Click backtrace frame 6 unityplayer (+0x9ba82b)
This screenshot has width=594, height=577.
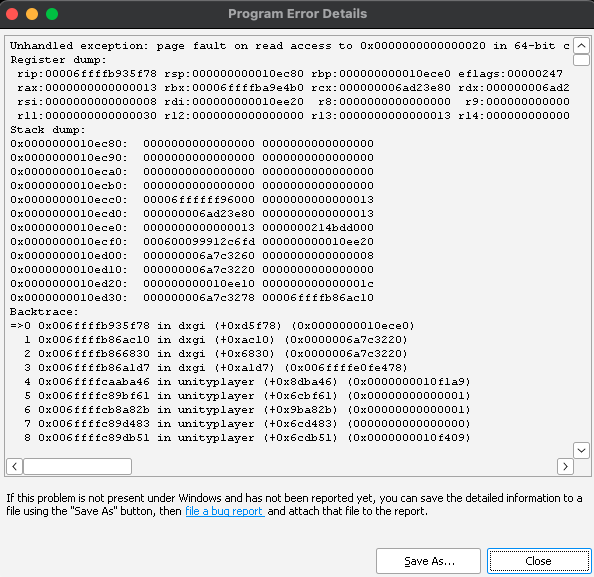(x=247, y=410)
